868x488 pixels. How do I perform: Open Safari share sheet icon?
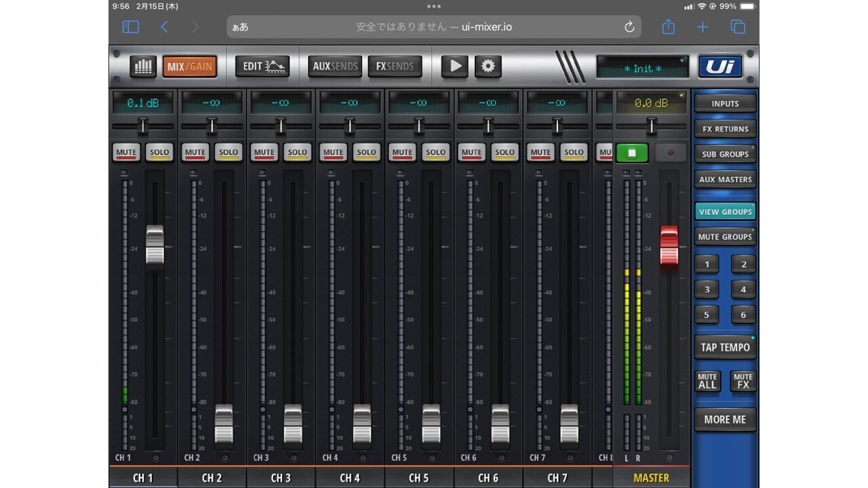click(x=669, y=26)
